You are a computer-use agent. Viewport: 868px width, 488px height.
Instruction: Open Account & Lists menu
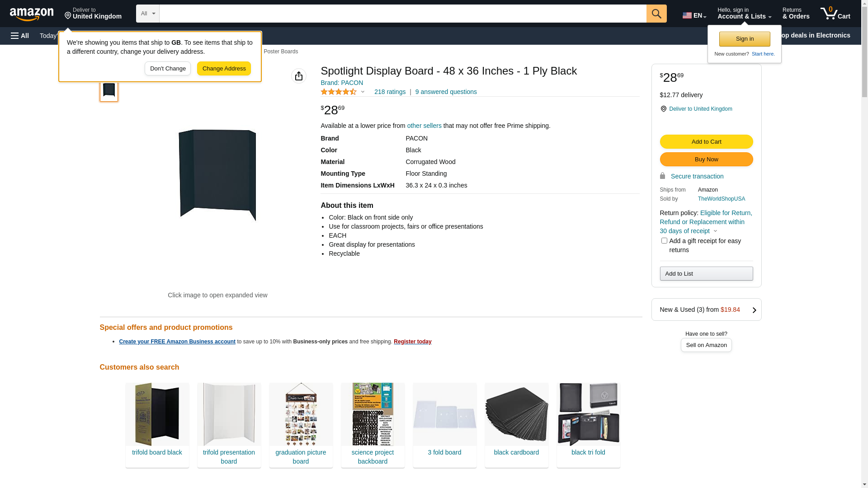[744, 14]
